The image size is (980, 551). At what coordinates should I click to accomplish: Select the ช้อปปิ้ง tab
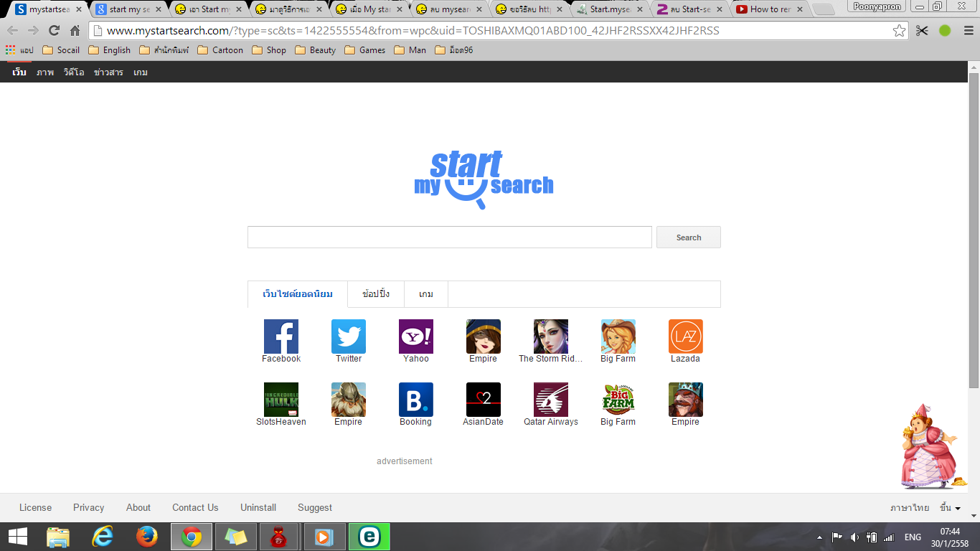coord(376,294)
